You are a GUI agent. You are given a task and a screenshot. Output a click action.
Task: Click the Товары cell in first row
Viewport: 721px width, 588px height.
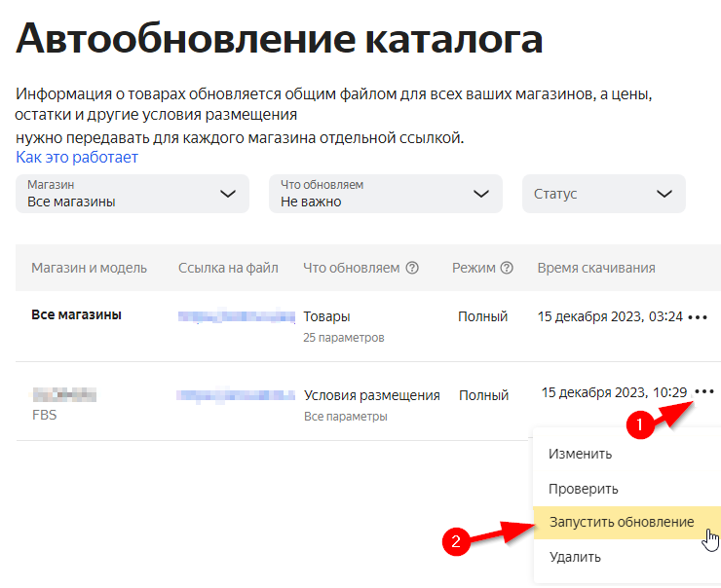pos(326,316)
